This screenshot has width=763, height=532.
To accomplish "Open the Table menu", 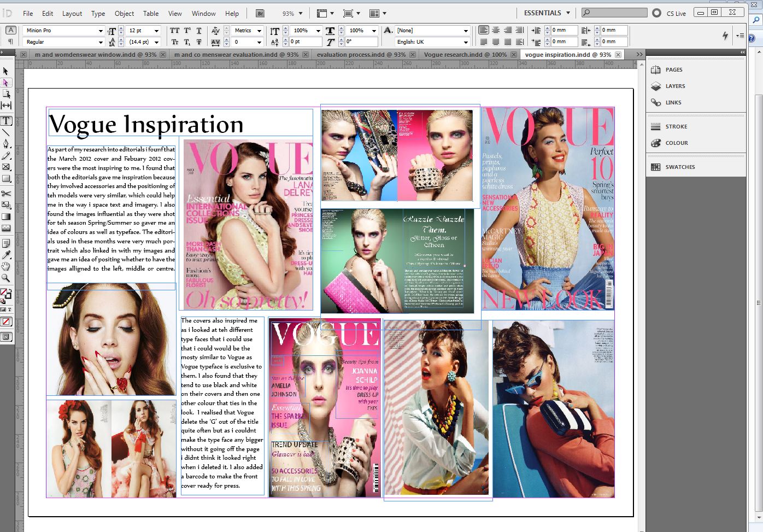I will tap(151, 13).
